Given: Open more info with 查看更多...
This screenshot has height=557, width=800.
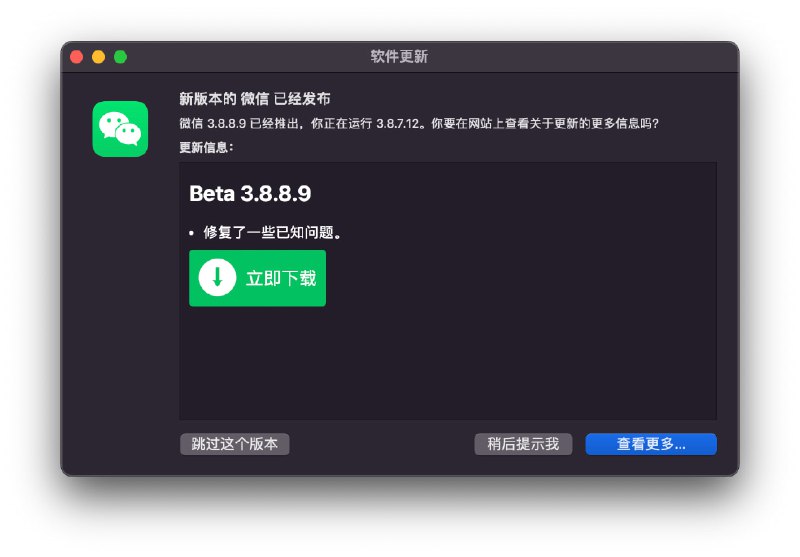Looking at the screenshot, I should [651, 444].
